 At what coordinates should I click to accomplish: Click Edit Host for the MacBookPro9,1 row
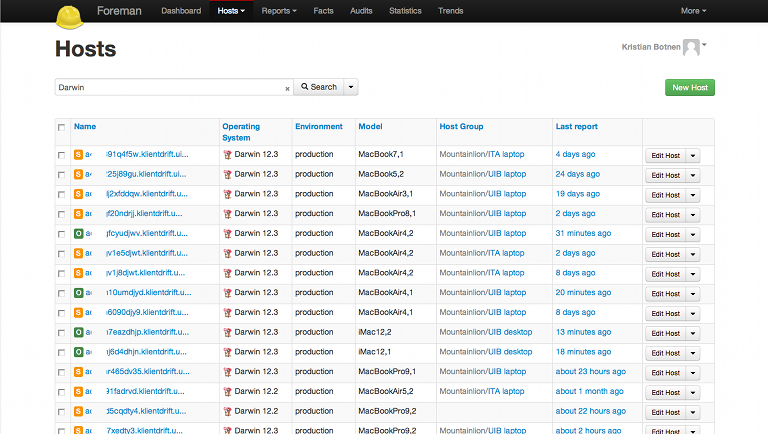pos(666,373)
